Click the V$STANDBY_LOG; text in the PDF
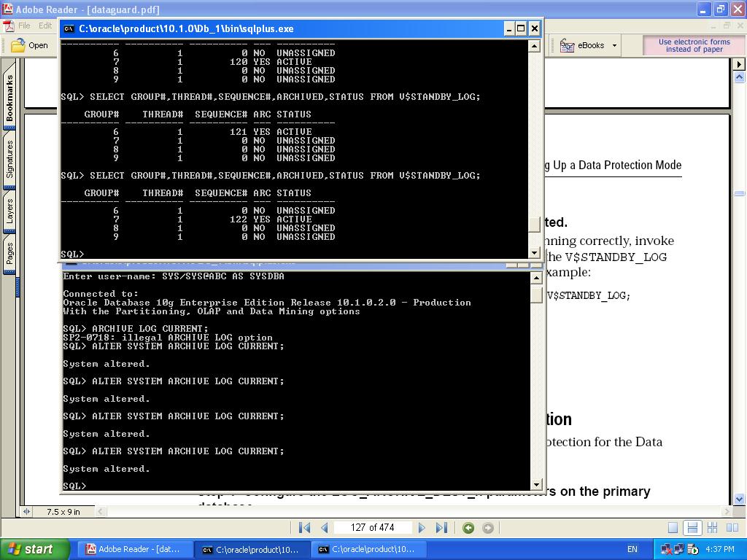 (589, 296)
